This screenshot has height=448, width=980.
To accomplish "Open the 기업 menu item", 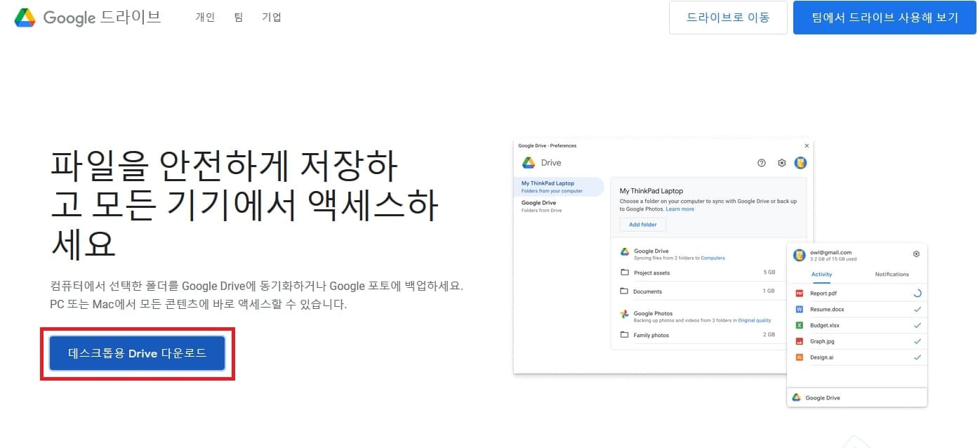I will coord(272,17).
